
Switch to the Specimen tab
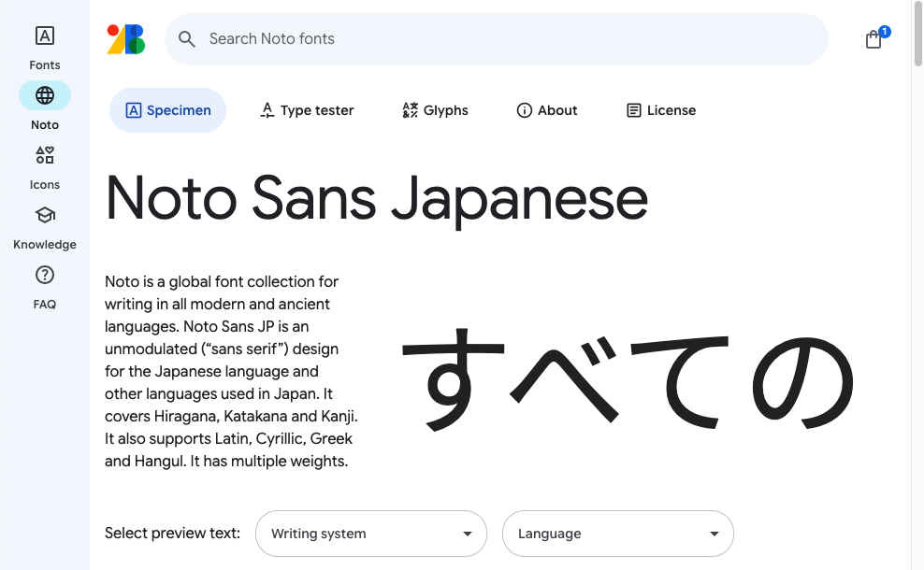pos(168,110)
